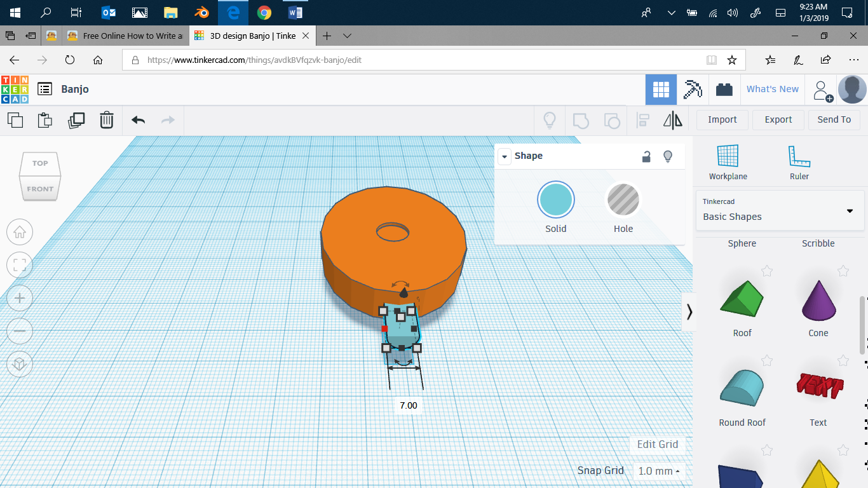Click the TOP face of view cube

click(x=40, y=163)
